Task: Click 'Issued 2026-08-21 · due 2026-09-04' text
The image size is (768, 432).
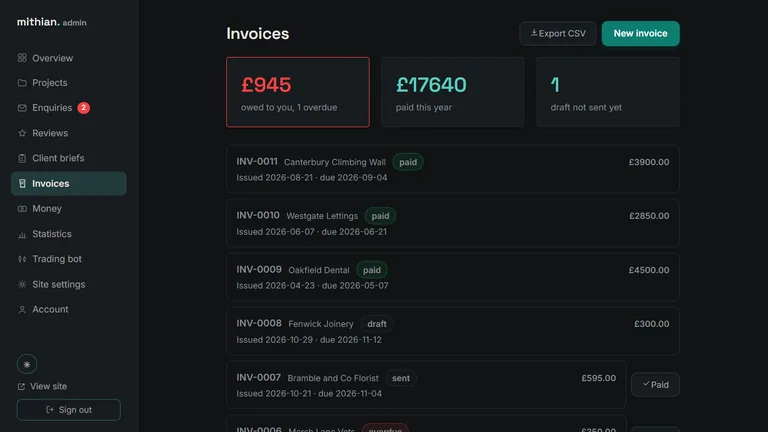Action: click(312, 178)
